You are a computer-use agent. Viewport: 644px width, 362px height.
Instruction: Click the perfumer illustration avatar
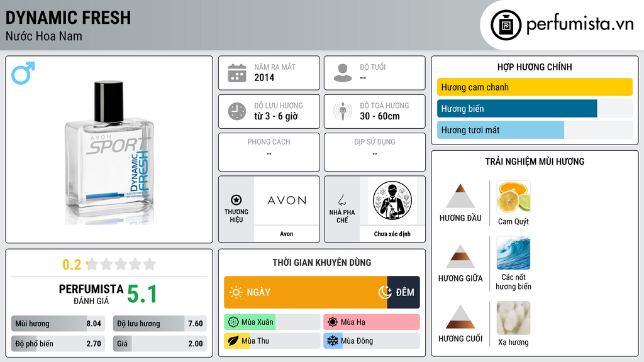point(392,200)
